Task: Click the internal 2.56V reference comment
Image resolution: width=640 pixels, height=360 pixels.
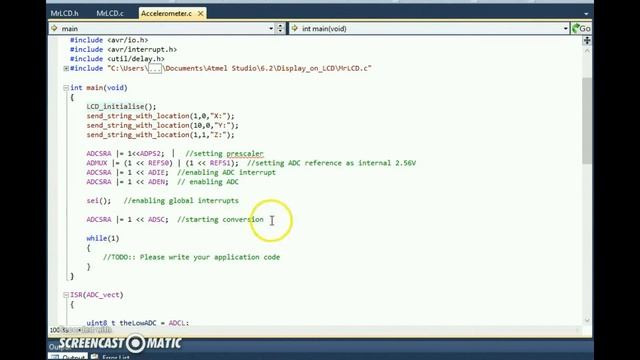Action: click(x=331, y=163)
